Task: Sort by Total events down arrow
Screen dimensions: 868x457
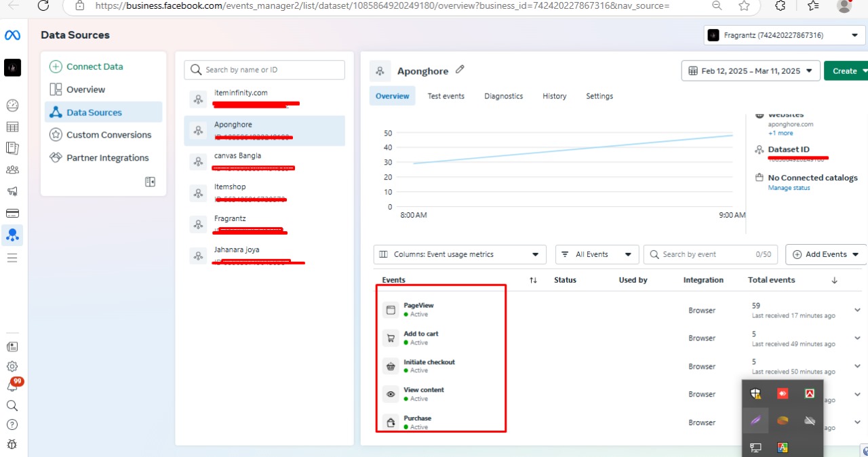Action: click(x=834, y=280)
